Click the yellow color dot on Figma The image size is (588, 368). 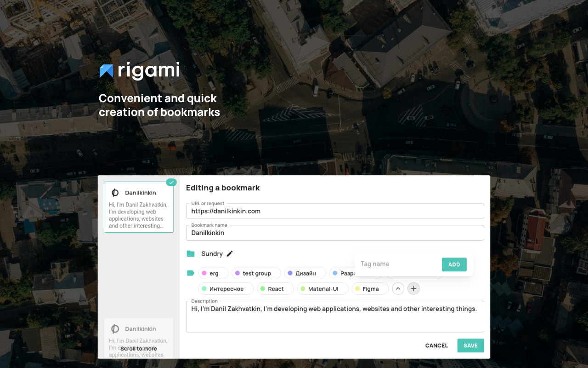[x=357, y=289]
